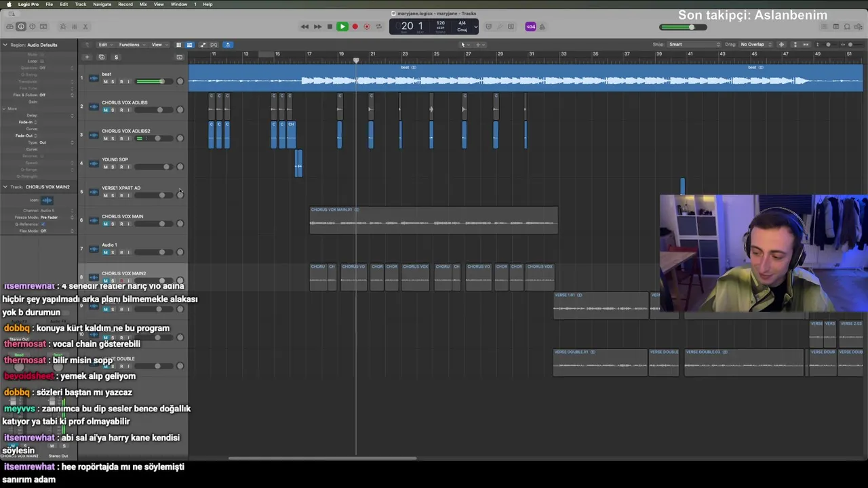The width and height of the screenshot is (868, 488).
Task: Collapse the More section in inspector
Action: point(5,108)
